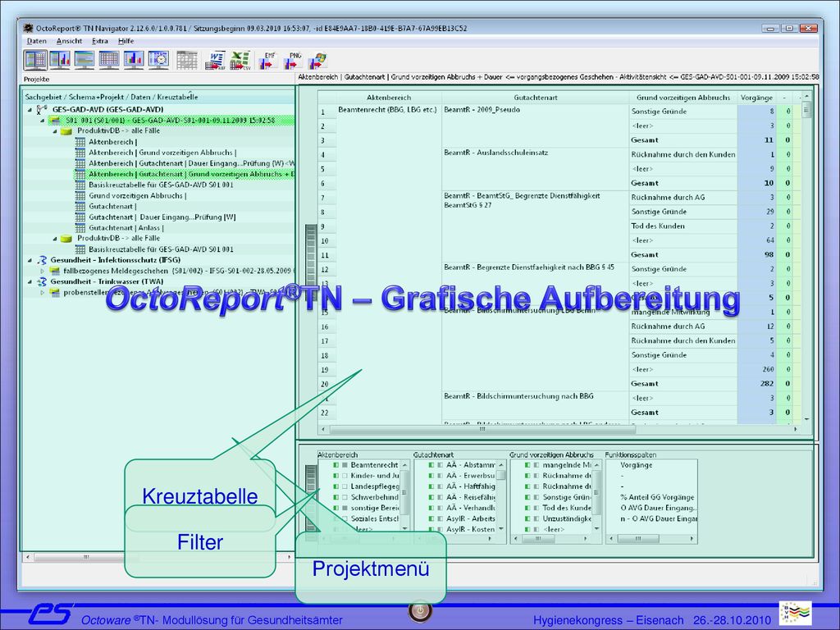Expand the probenstellen project node under Trinkwasser
Image resolution: width=840 pixels, height=630 pixels.
pyautogui.click(x=43, y=293)
